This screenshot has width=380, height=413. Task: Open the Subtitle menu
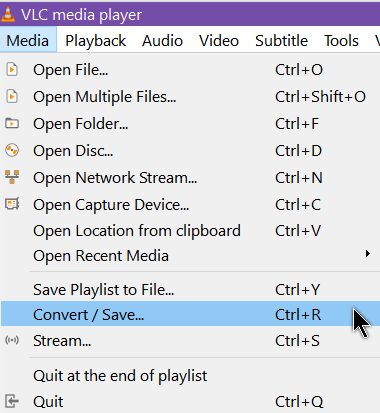pos(281,41)
